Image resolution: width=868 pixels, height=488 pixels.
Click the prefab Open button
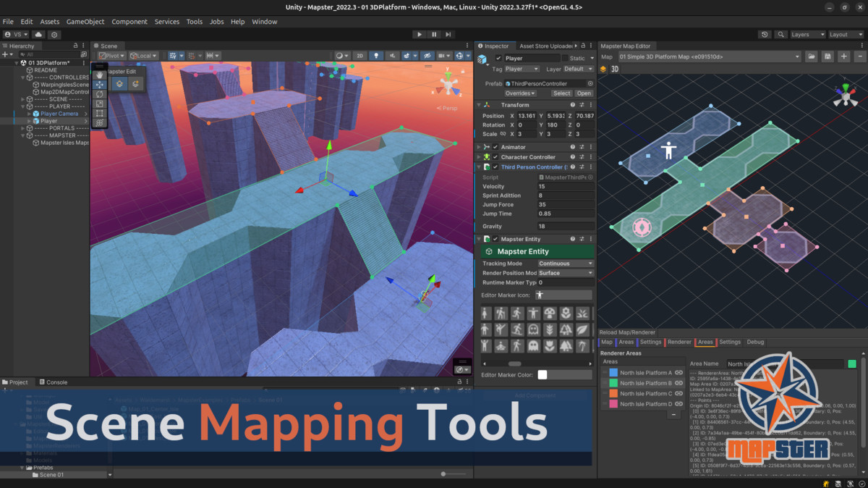[x=584, y=93]
